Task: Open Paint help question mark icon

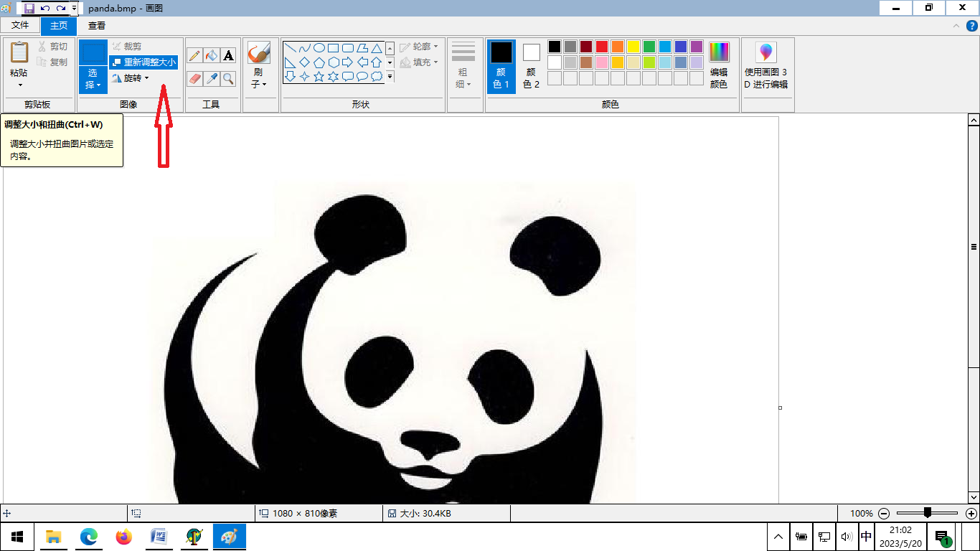Action: point(971,26)
